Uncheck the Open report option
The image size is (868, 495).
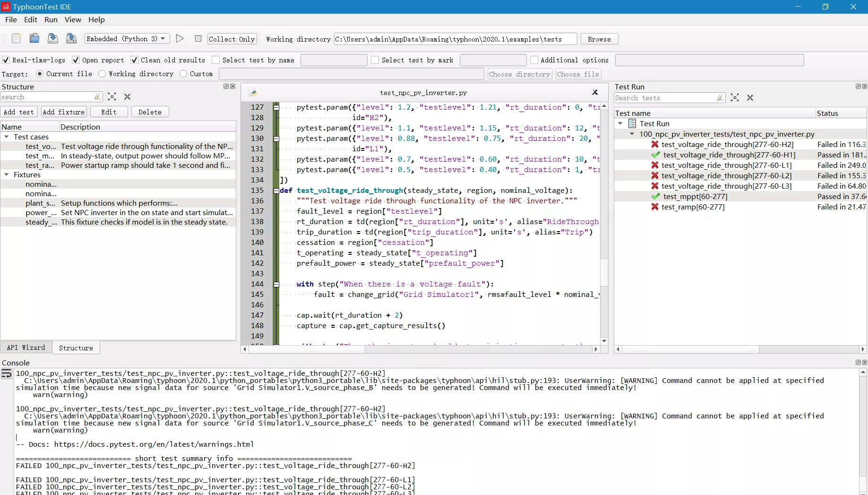tap(76, 60)
